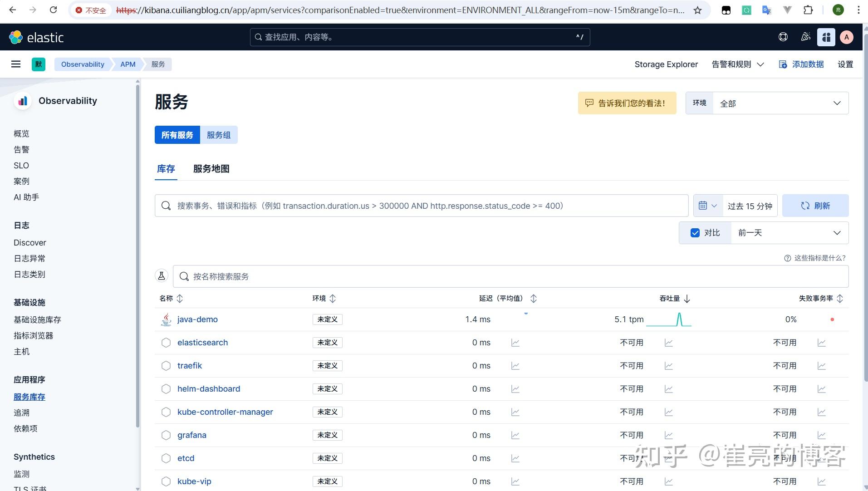Click the beaker experiment icon near service search
The width and height of the screenshot is (868, 491).
pyautogui.click(x=162, y=275)
